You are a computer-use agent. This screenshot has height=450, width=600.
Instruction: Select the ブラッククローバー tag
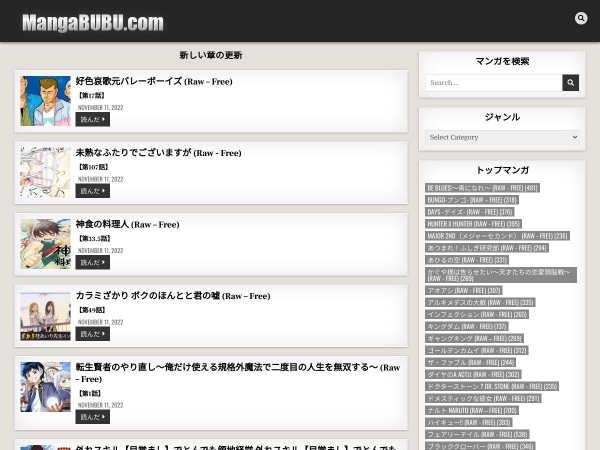[480, 446]
